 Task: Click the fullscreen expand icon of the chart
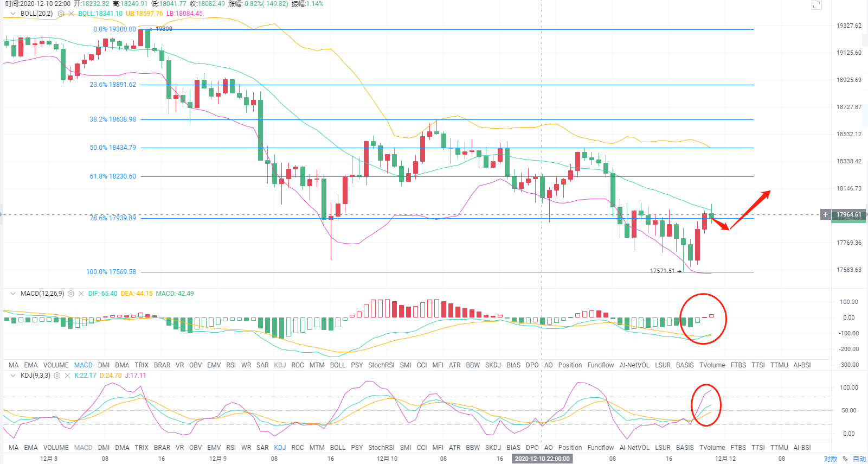[816, 5]
